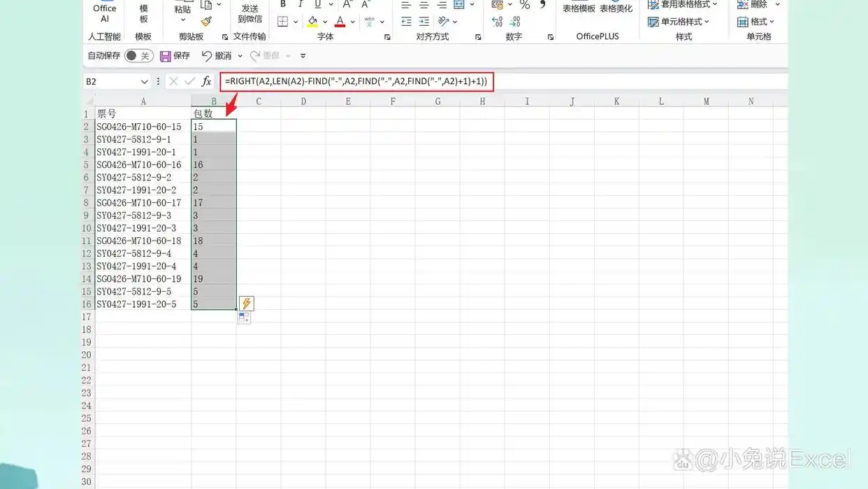
Task: Open the borders dropdown arrow
Action: click(x=296, y=22)
